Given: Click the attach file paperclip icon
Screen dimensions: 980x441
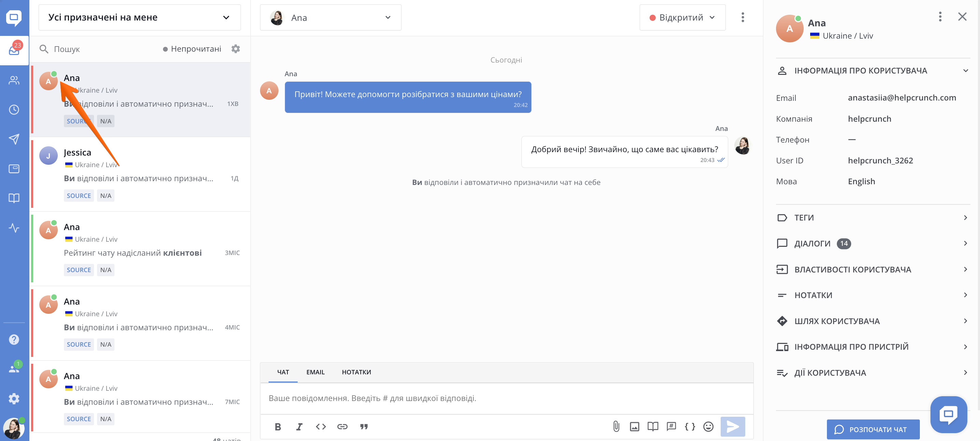Looking at the screenshot, I should point(616,427).
